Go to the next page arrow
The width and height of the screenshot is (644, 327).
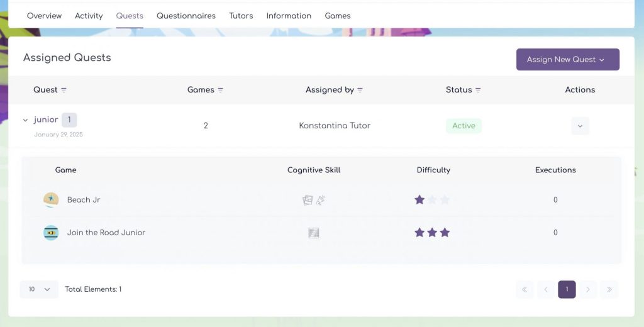pos(588,289)
